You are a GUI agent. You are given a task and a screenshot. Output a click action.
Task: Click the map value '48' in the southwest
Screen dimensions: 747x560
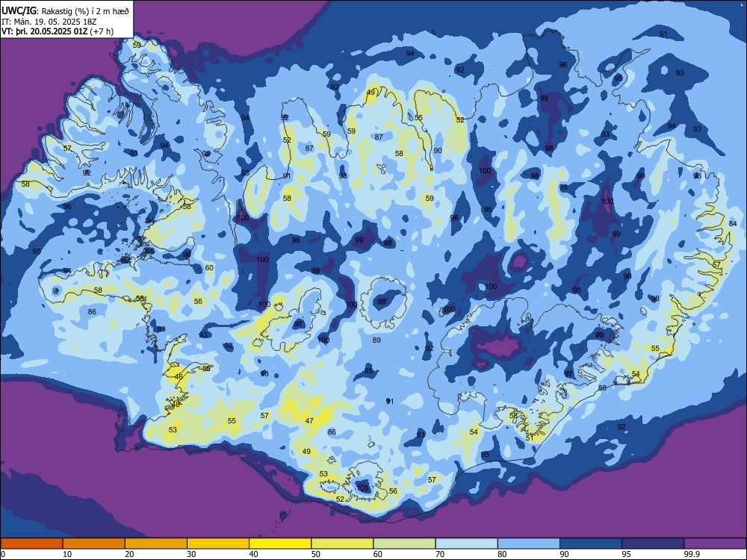click(x=176, y=405)
